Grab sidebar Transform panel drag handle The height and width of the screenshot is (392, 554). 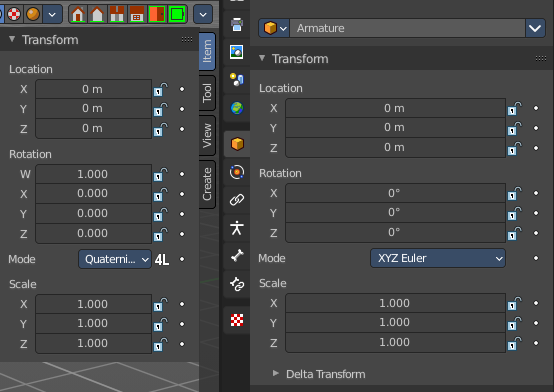[x=187, y=39]
